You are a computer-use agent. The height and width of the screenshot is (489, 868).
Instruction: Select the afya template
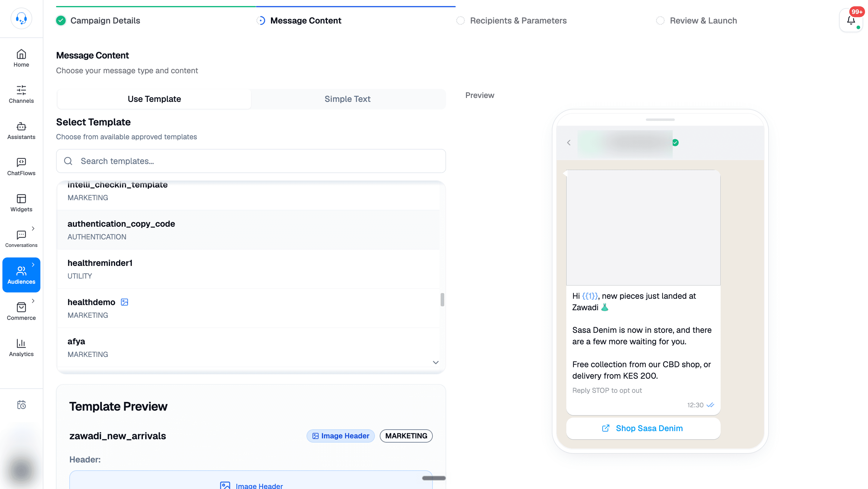point(249,347)
